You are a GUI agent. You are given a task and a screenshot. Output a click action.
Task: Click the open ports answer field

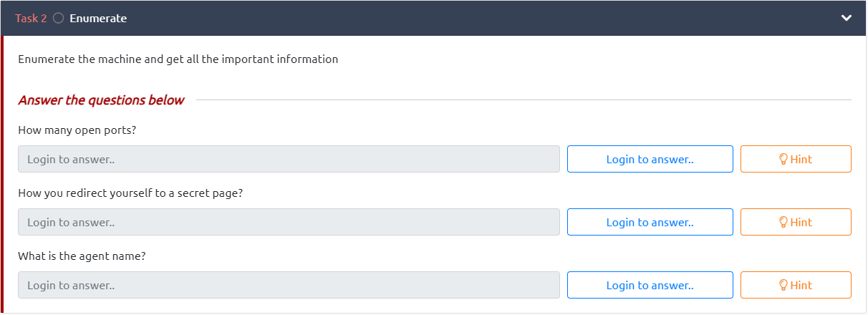(289, 159)
